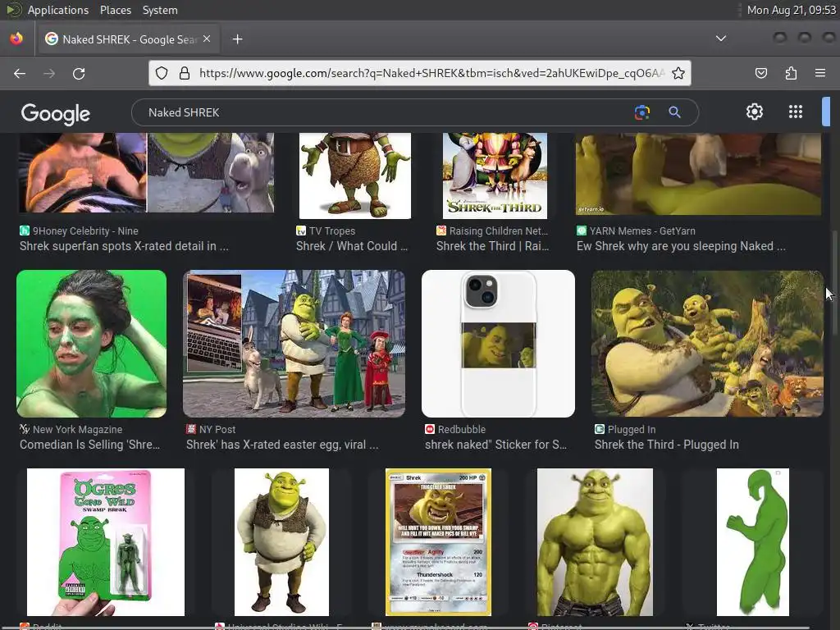Open 'Comedian Is Selling Shre...' link

[x=89, y=445]
